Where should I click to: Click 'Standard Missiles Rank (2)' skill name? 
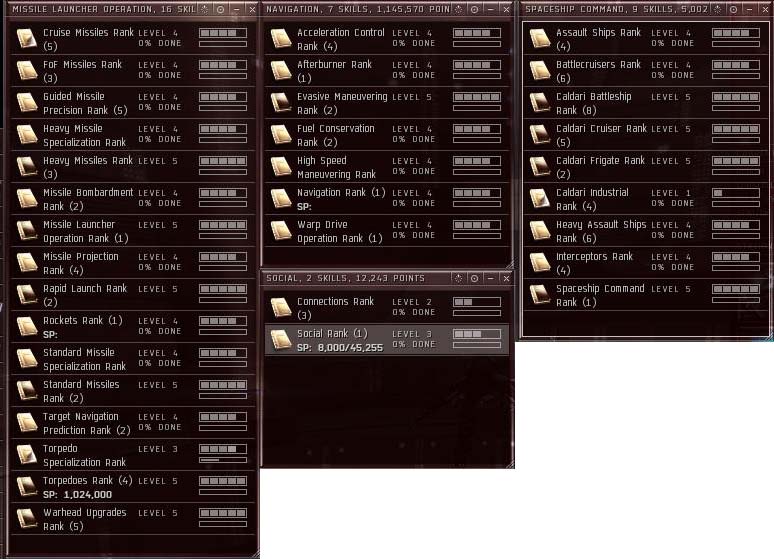81,391
